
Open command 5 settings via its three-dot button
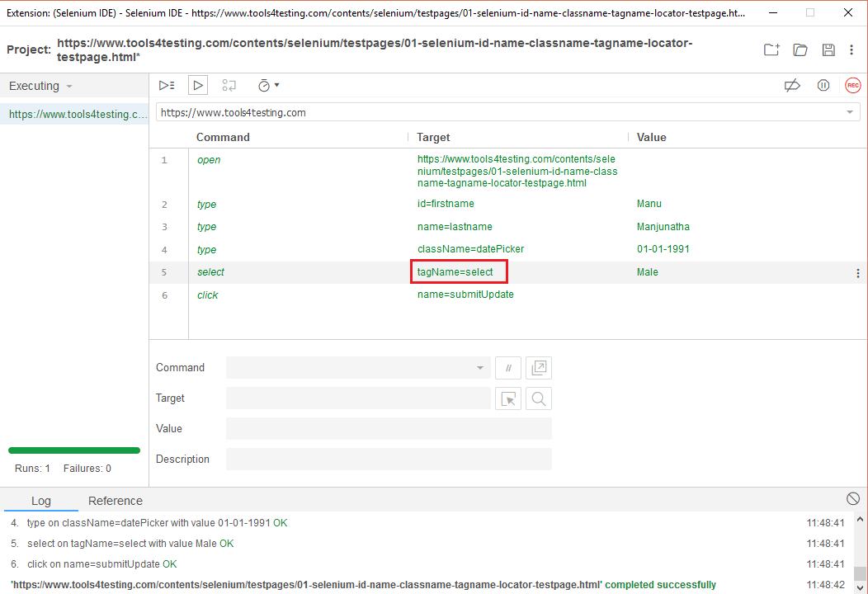click(x=857, y=272)
